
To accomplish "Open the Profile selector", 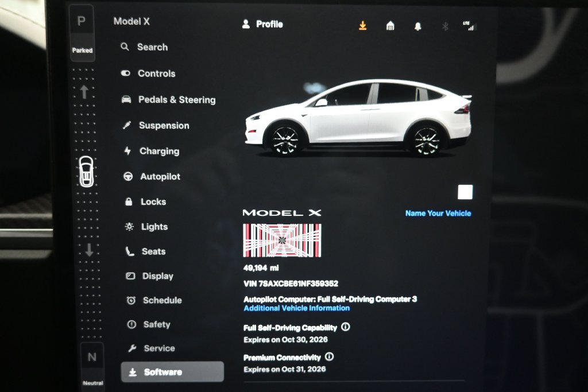I will pos(262,24).
